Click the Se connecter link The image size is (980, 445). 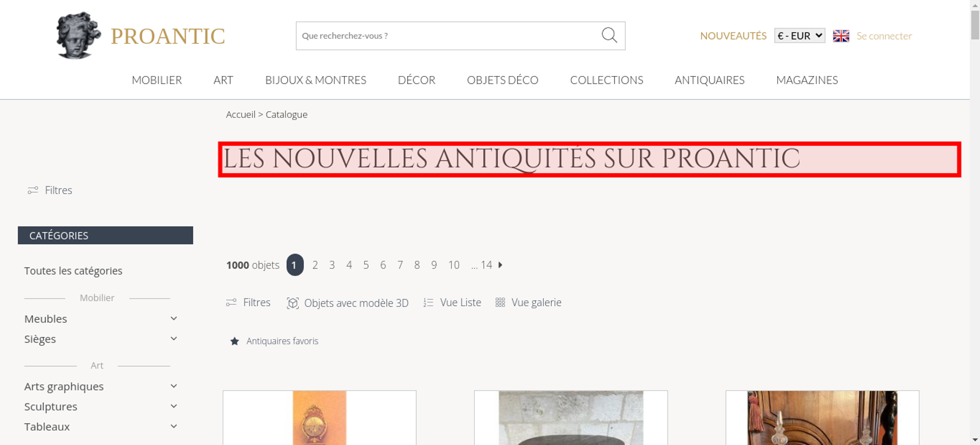(884, 36)
